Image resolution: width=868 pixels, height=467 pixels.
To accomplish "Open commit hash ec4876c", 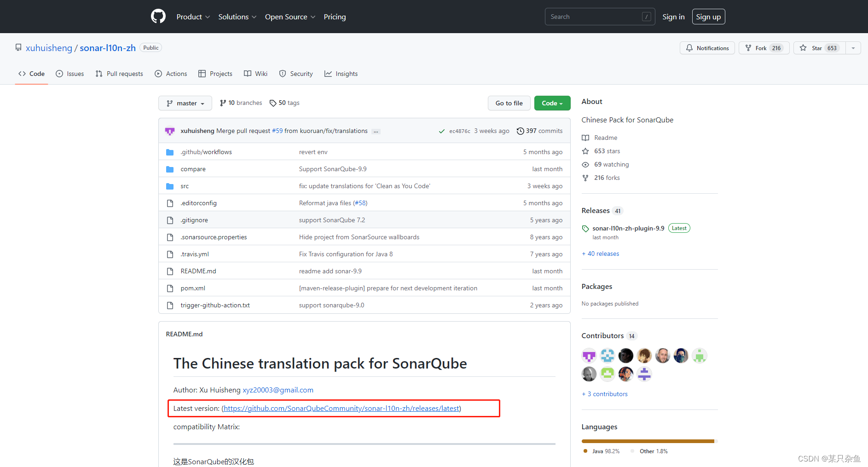I will (x=460, y=131).
